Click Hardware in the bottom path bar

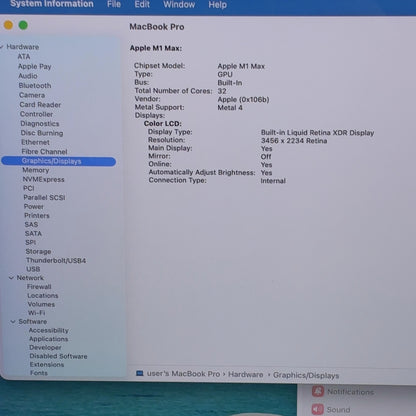246,374
